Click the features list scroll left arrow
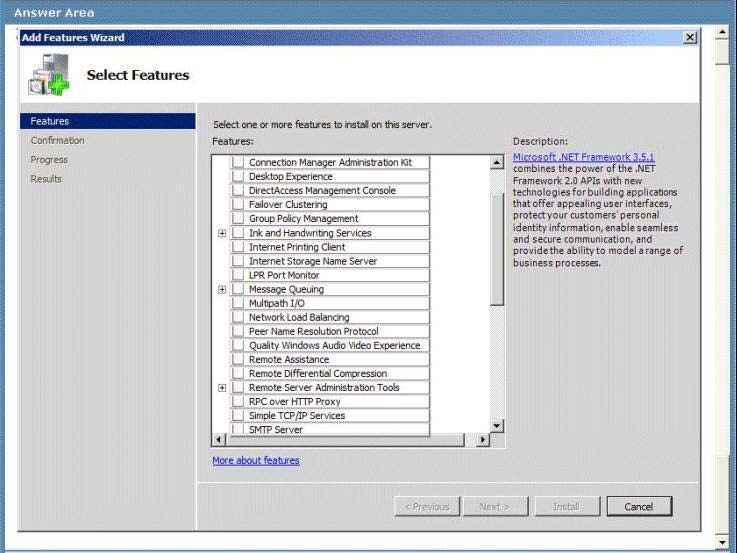737x553 pixels. tap(219, 440)
